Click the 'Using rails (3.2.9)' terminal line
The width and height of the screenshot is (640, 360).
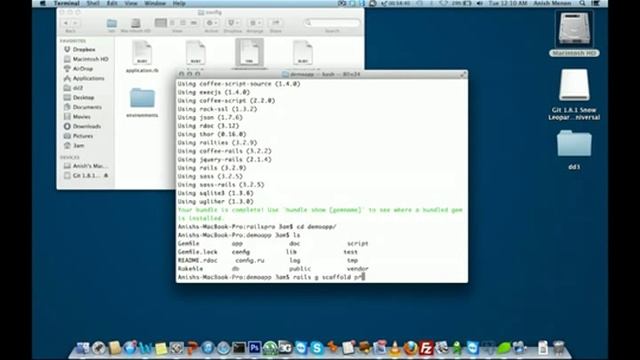pyautogui.click(x=212, y=168)
